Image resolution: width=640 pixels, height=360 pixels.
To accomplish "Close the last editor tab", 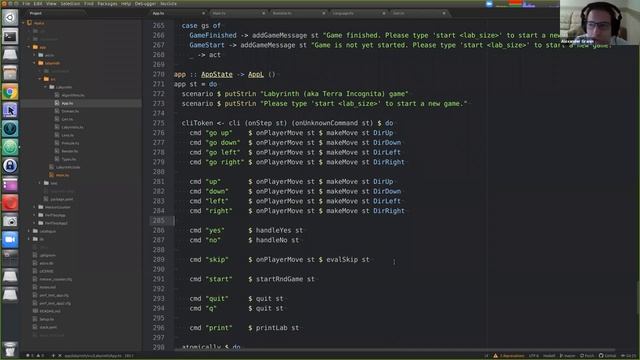I will tap(444, 13).
